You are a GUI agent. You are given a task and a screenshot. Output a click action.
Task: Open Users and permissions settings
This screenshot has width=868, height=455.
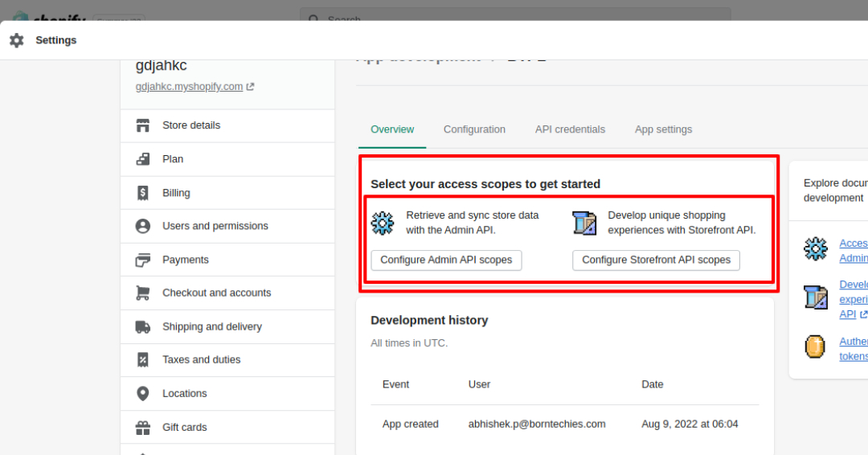[227, 226]
